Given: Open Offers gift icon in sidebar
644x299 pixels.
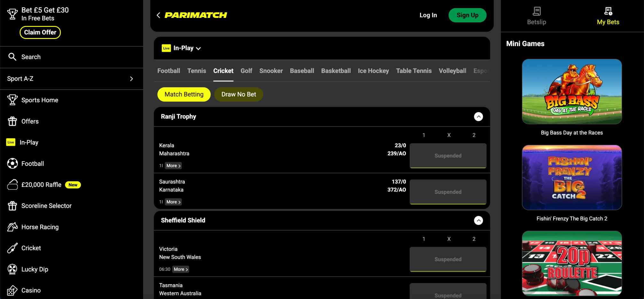Looking at the screenshot, I should [x=12, y=121].
